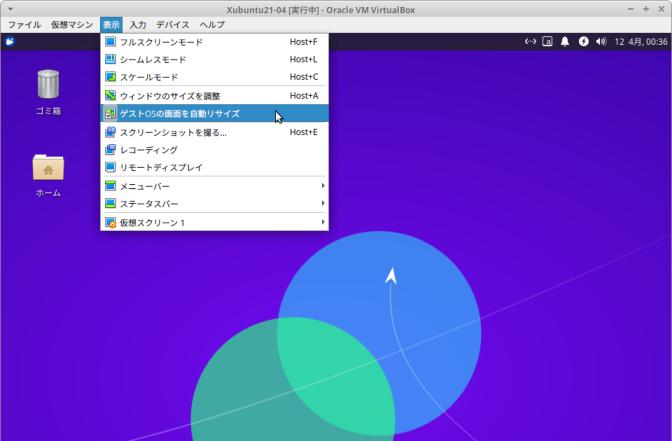672x441 pixels.
Task: Choose スクリーンショットを撮る... text
Action: tap(173, 132)
